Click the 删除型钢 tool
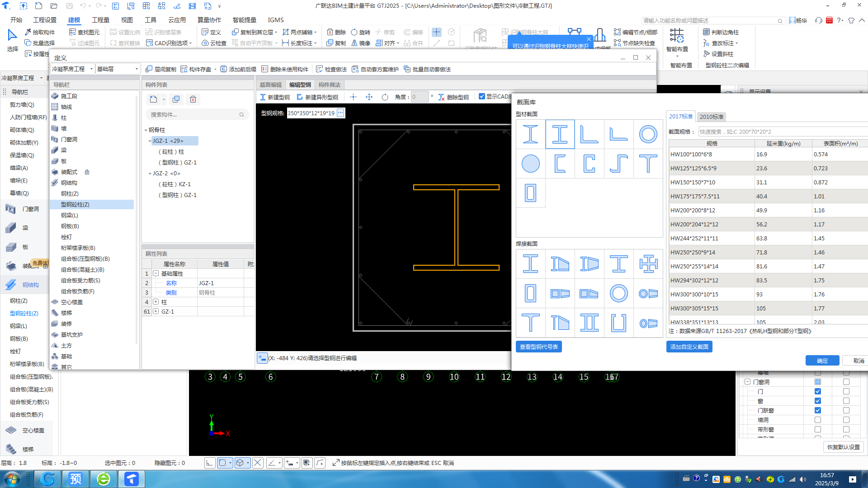Screen dimensions: 868x488 coord(453,97)
